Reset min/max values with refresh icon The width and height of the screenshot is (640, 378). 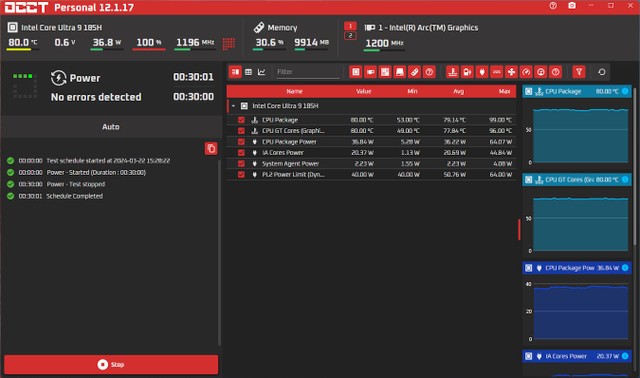[x=602, y=72]
